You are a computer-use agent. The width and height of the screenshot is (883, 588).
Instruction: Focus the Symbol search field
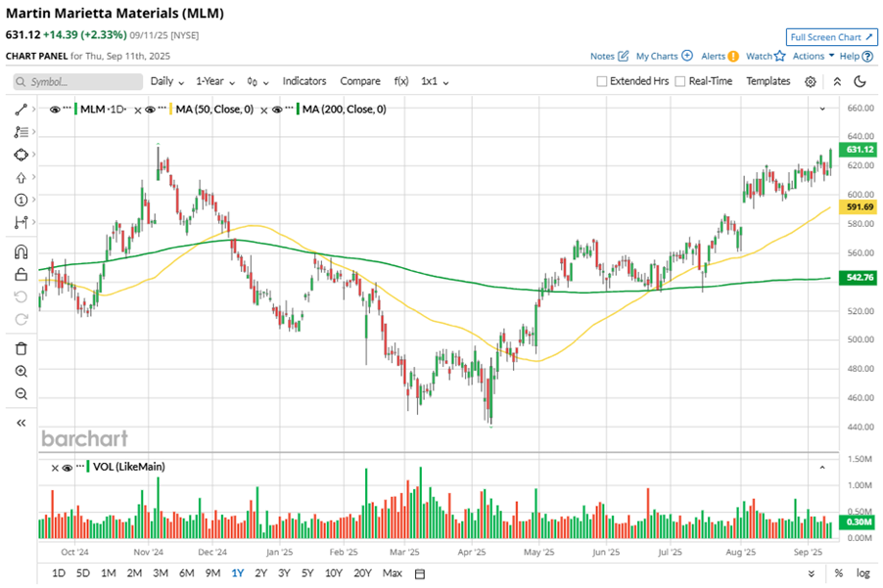77,82
